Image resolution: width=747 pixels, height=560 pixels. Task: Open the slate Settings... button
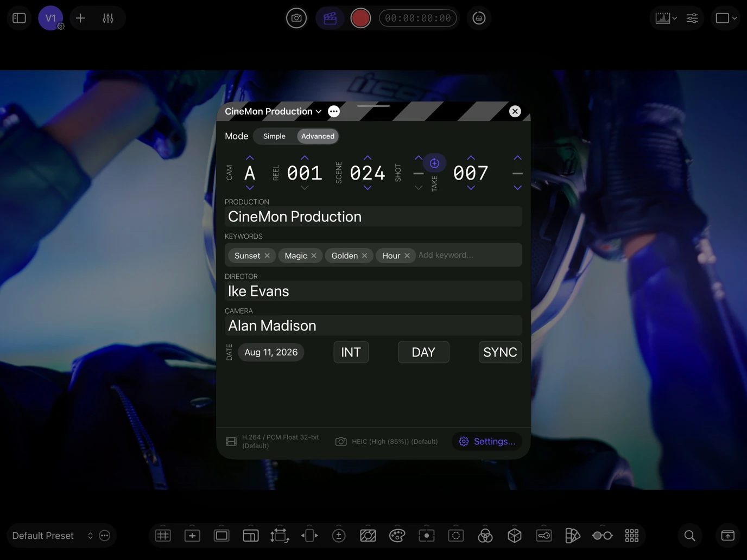point(487,441)
